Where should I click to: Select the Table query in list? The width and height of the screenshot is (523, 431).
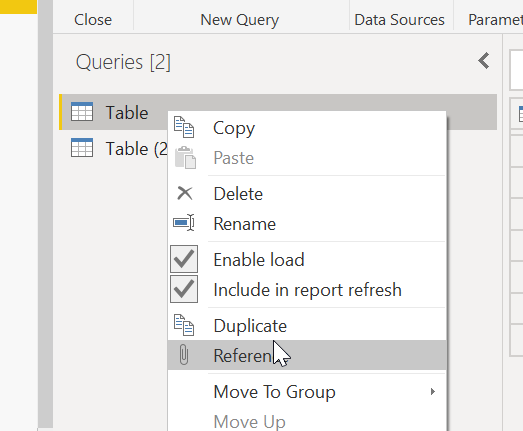pos(278,112)
